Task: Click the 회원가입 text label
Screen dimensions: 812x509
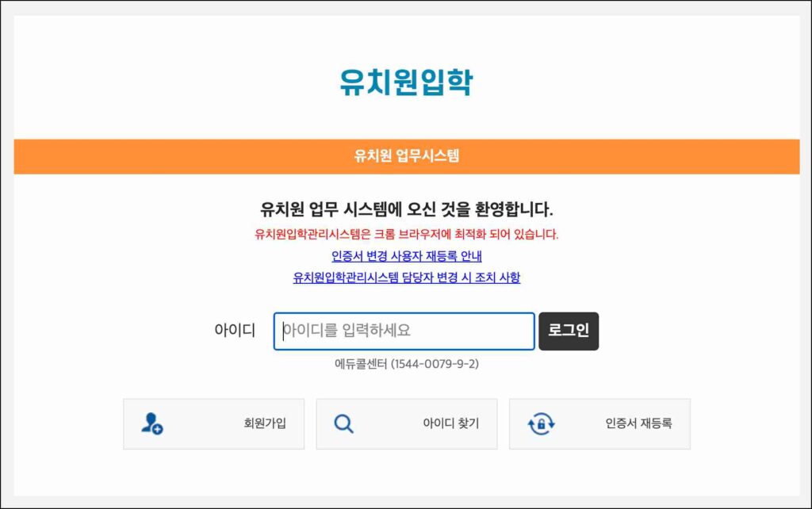Action: click(265, 424)
